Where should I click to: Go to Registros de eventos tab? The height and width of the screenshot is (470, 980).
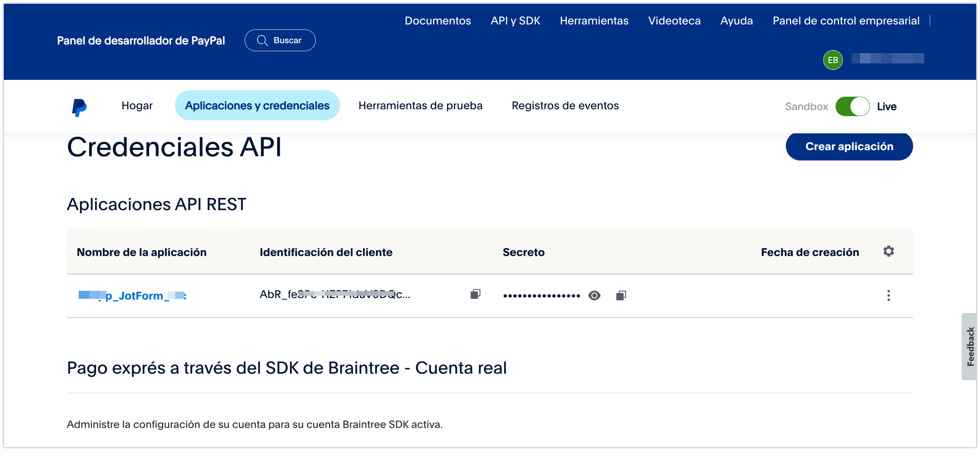[565, 105]
